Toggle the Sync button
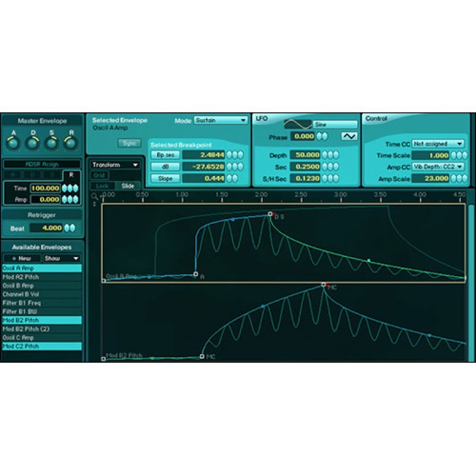 pos(129,143)
